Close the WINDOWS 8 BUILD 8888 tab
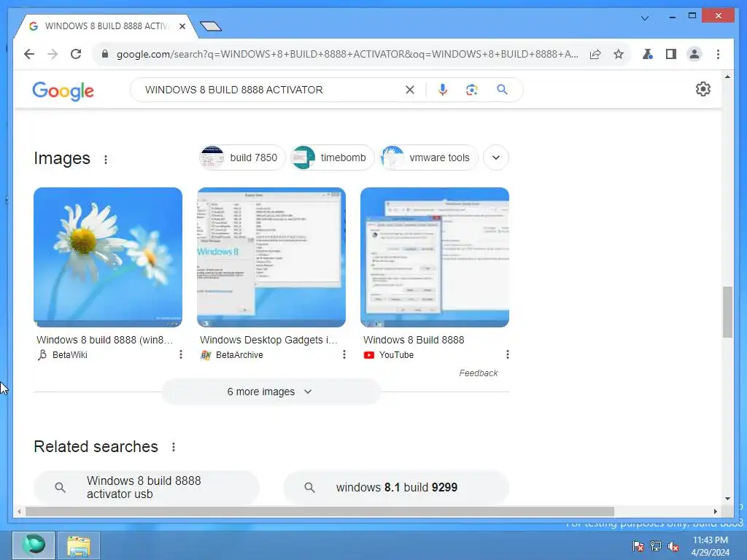Screen dimensions: 747x560 click(182, 26)
